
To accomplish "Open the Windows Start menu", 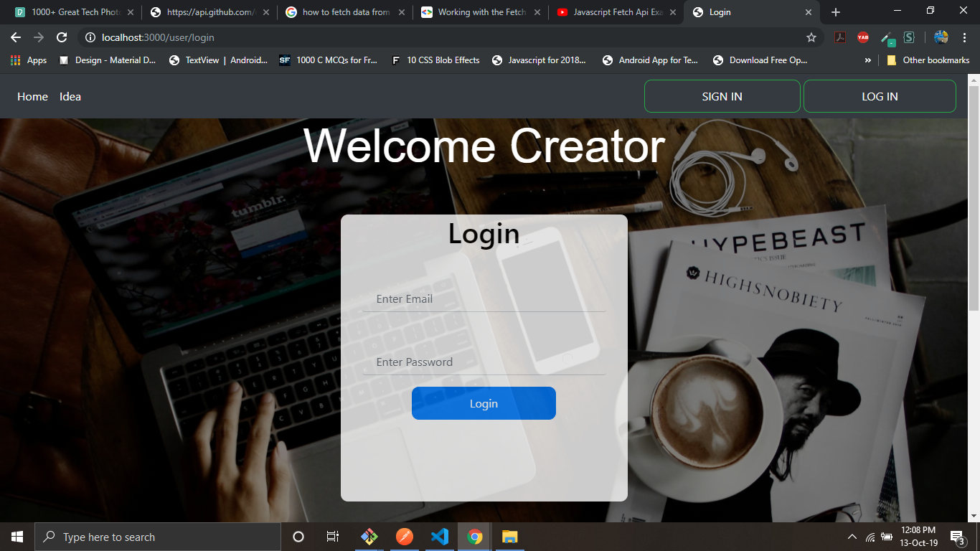I will coord(17,537).
